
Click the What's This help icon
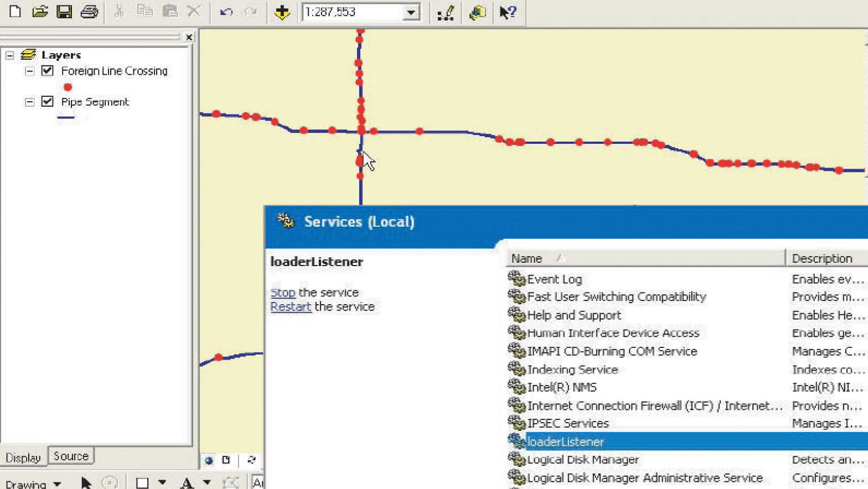(507, 12)
